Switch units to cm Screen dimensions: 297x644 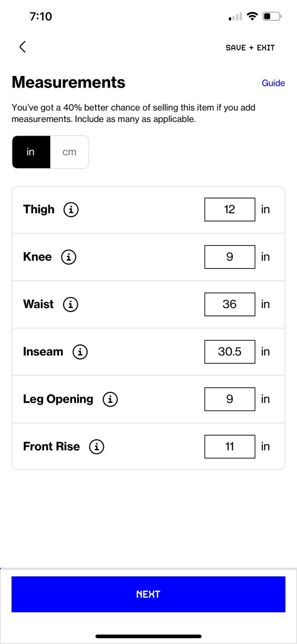[x=69, y=152]
